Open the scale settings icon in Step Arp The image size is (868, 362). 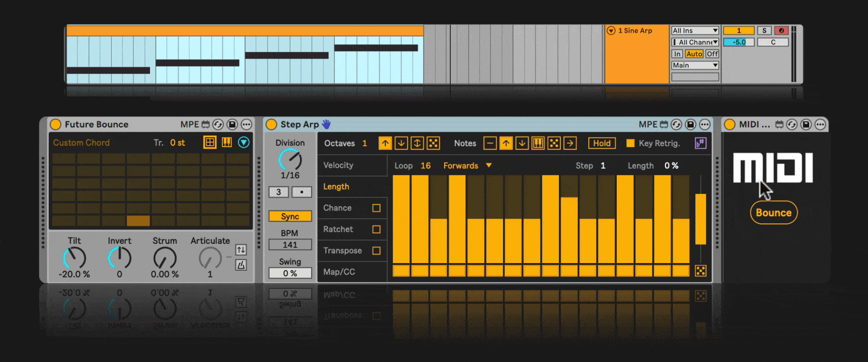pyautogui.click(x=701, y=143)
